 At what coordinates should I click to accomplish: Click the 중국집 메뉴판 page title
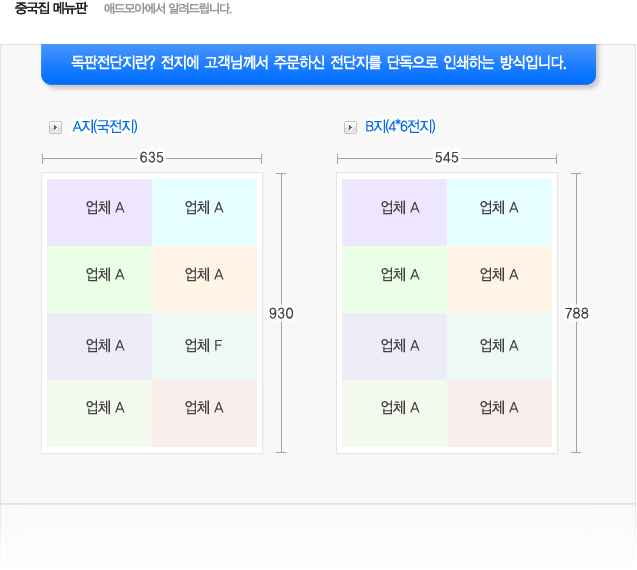[x=51, y=9]
